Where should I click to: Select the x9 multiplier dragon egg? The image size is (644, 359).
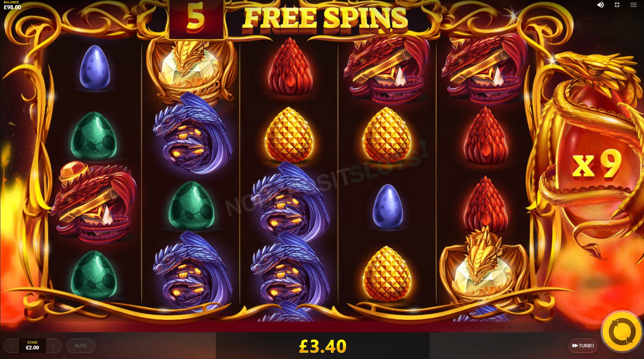click(x=596, y=164)
